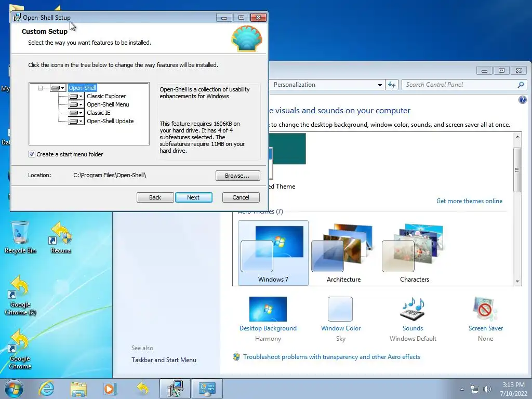This screenshot has width=532, height=399.
Task: Open Sounds settings icon
Action: click(x=413, y=309)
